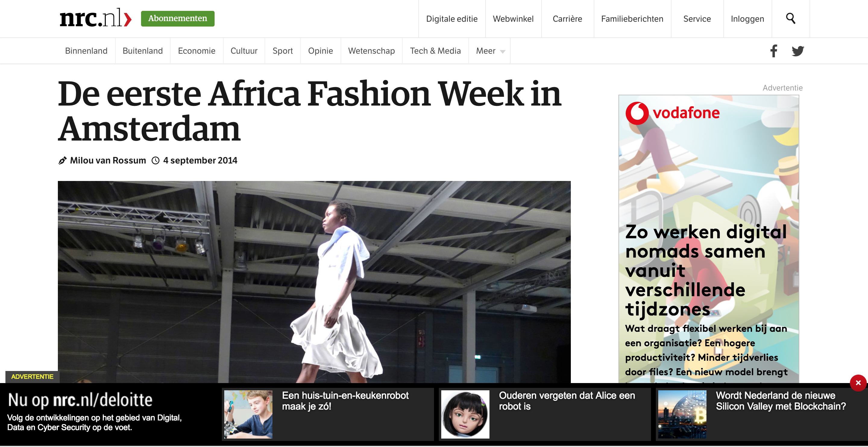
Task: Open the Familieberichten page
Action: pyautogui.click(x=632, y=19)
